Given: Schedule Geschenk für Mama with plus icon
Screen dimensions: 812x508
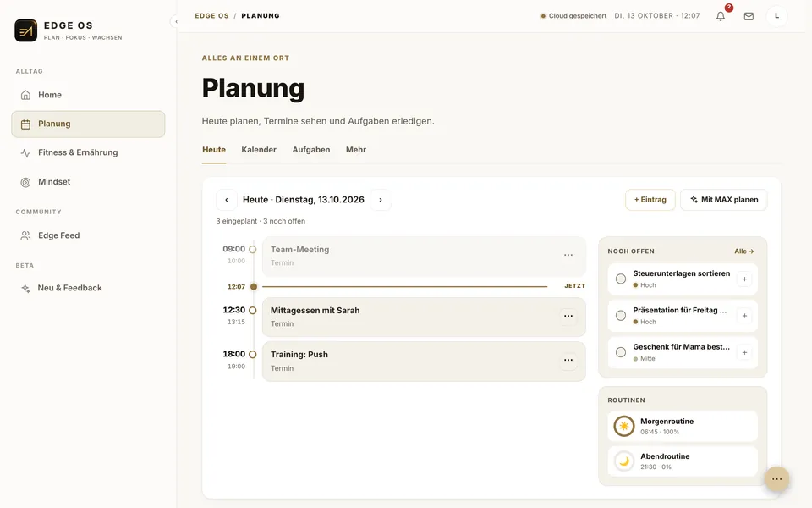Looking at the screenshot, I should (x=744, y=352).
